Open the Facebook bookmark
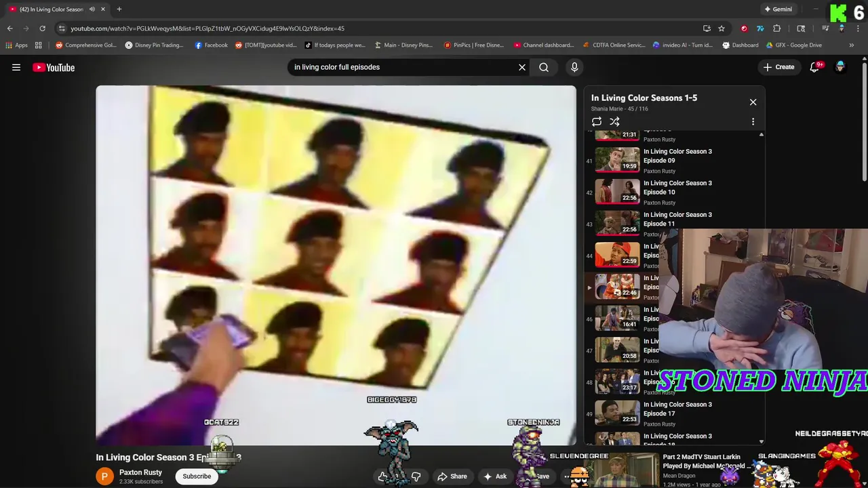Screen dimensions: 868x488 [211, 45]
